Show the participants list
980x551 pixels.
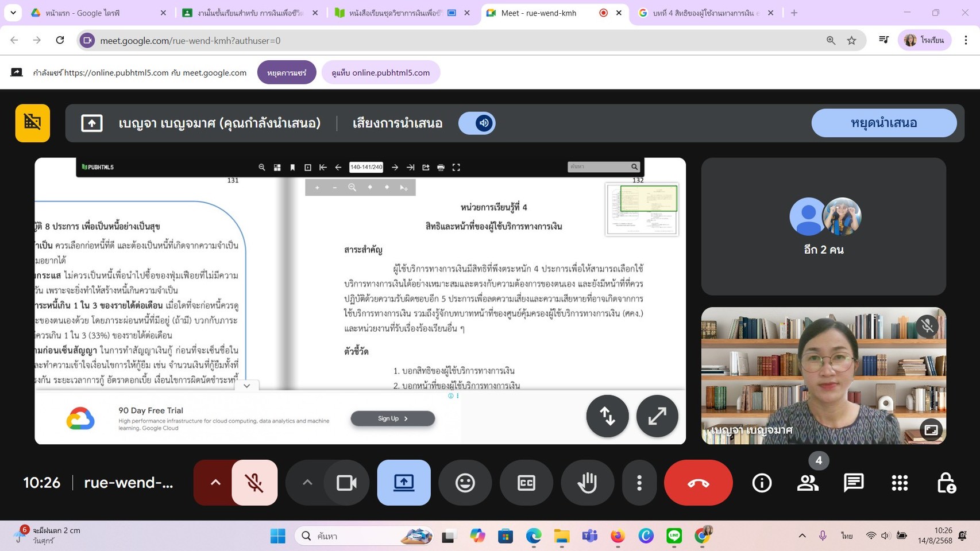(808, 483)
